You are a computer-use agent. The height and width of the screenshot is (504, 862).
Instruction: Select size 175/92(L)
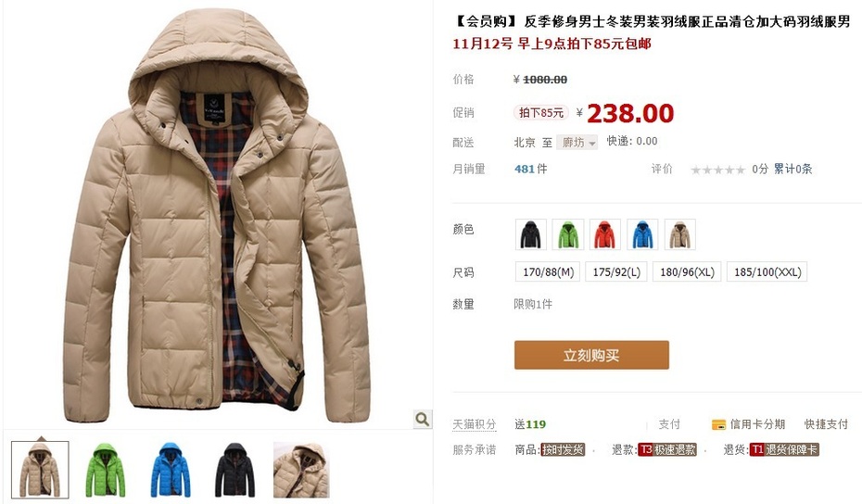[616, 272]
